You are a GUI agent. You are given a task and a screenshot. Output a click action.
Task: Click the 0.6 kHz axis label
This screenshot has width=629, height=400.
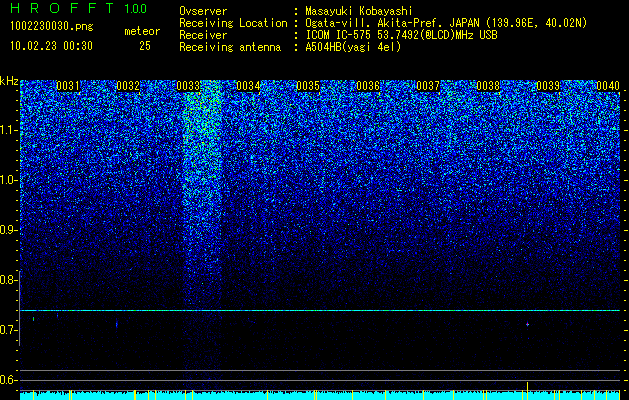[8, 380]
